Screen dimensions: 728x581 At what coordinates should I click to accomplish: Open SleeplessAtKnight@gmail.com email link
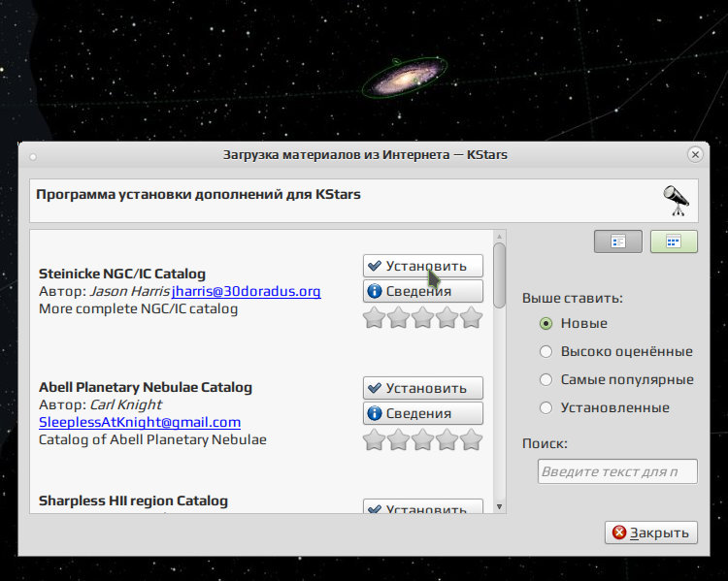tap(140, 422)
